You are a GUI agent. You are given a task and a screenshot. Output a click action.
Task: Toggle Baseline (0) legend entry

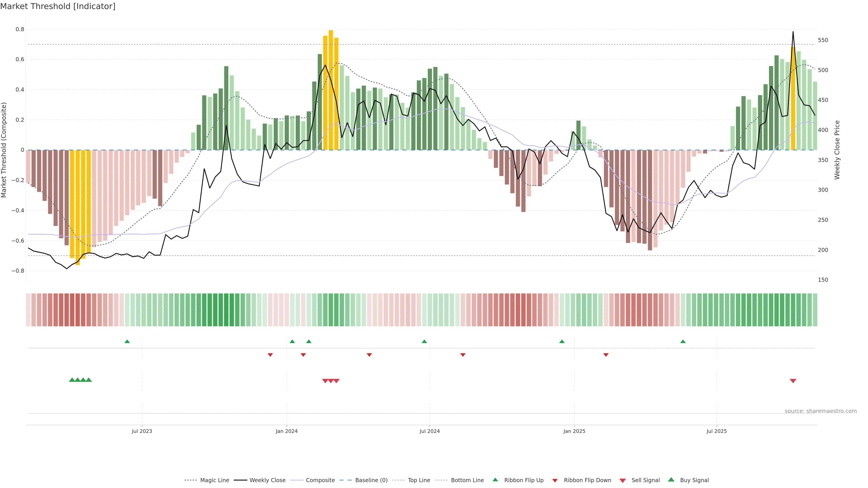(371, 480)
